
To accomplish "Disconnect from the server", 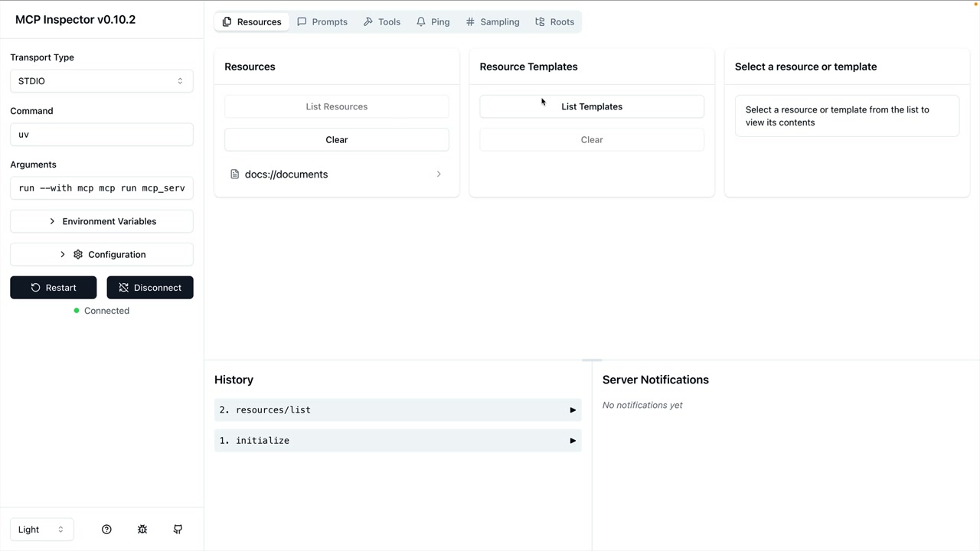I will tap(150, 288).
